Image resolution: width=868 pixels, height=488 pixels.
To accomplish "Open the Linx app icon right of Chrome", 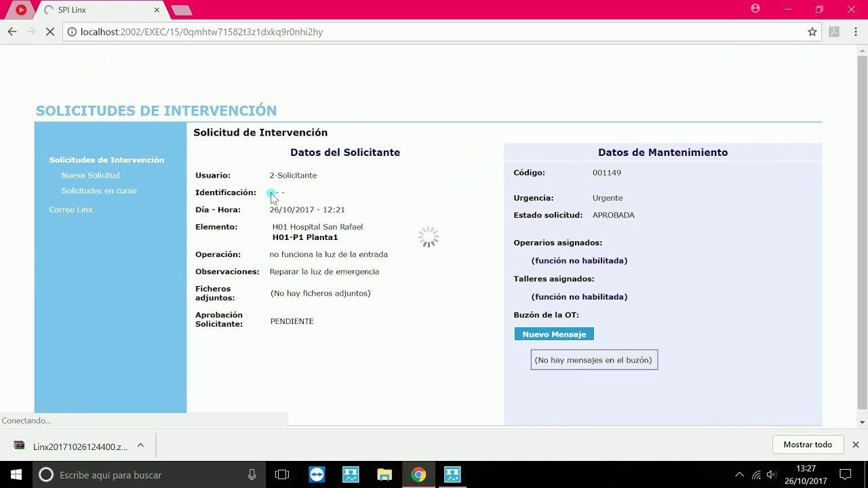I will (452, 474).
